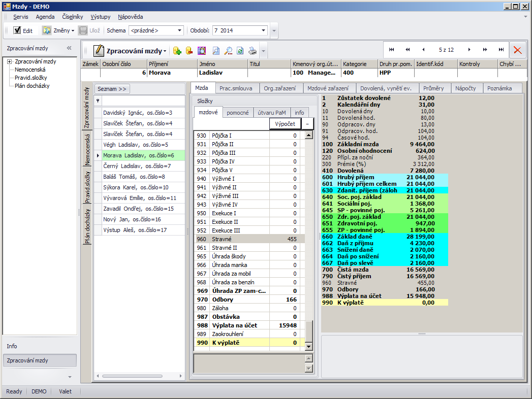
Task: Click the red X close icon
Action: point(517,50)
